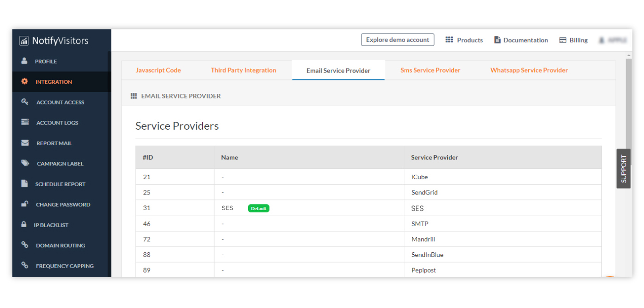Click the Account Access key icon
The image size is (644, 308).
(x=25, y=102)
